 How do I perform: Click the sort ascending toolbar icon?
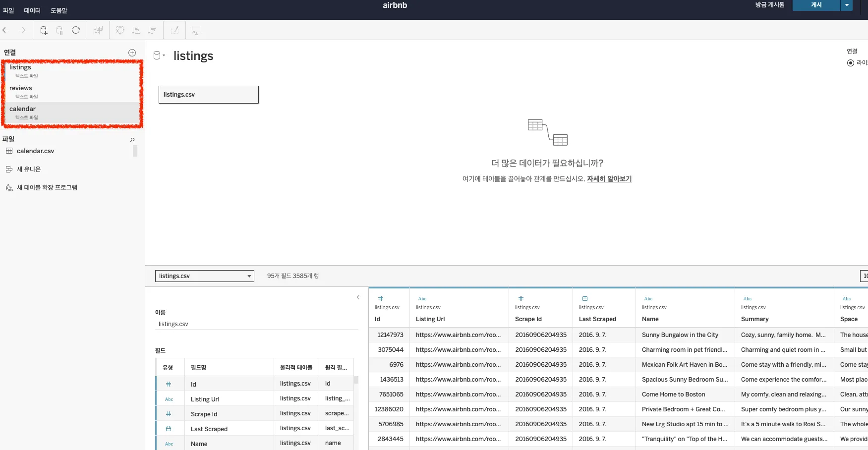click(x=136, y=30)
